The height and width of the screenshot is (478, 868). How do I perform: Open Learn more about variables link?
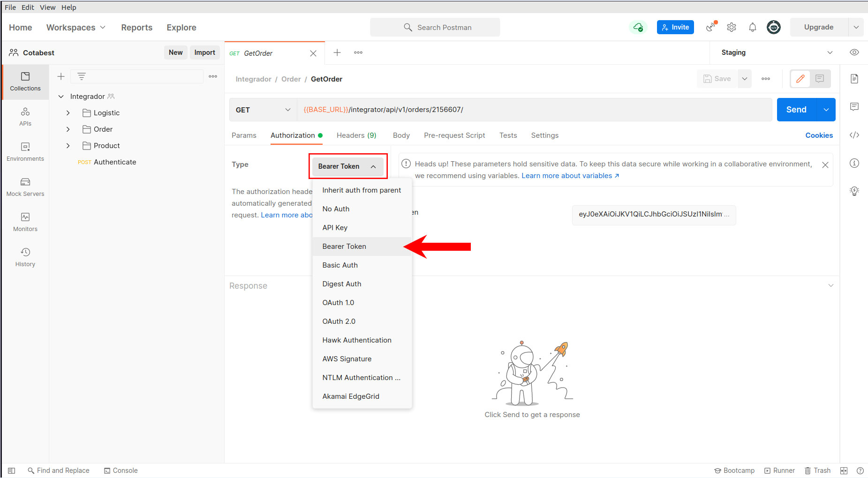coord(570,176)
